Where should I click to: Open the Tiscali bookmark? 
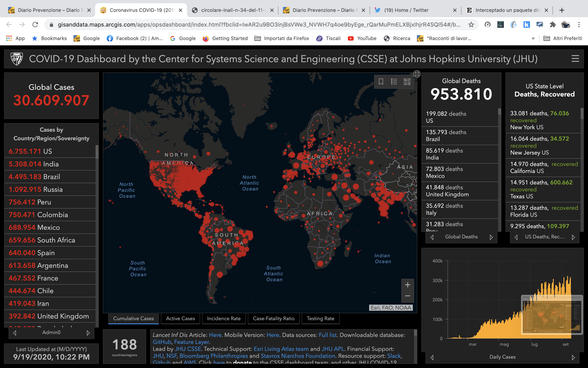[x=329, y=38]
